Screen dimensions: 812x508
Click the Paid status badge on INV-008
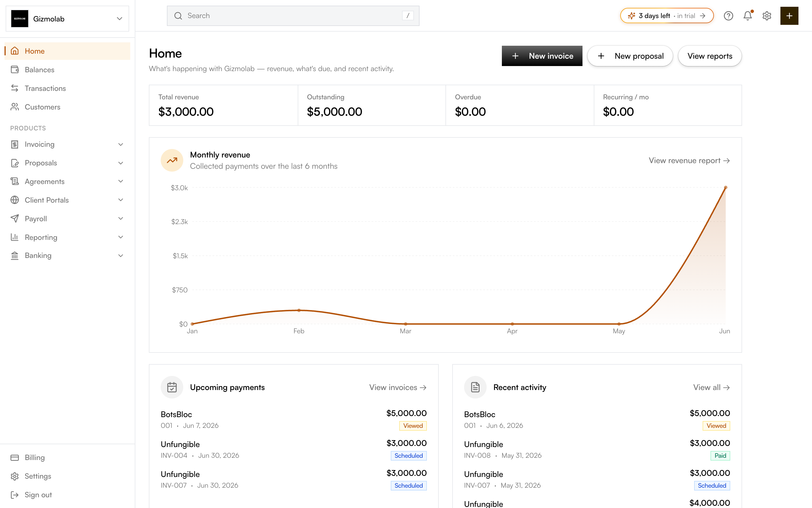coord(720,456)
